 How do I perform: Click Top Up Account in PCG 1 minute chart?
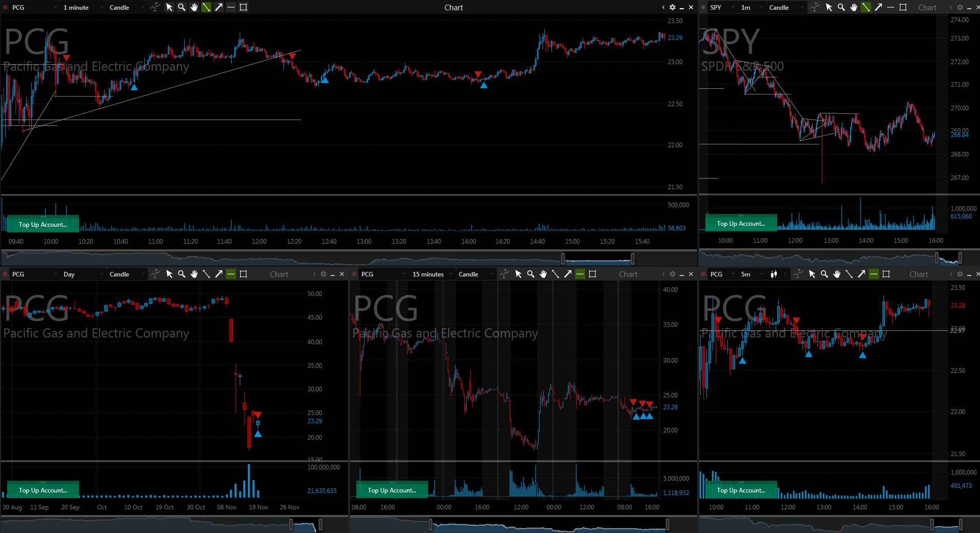(x=43, y=224)
